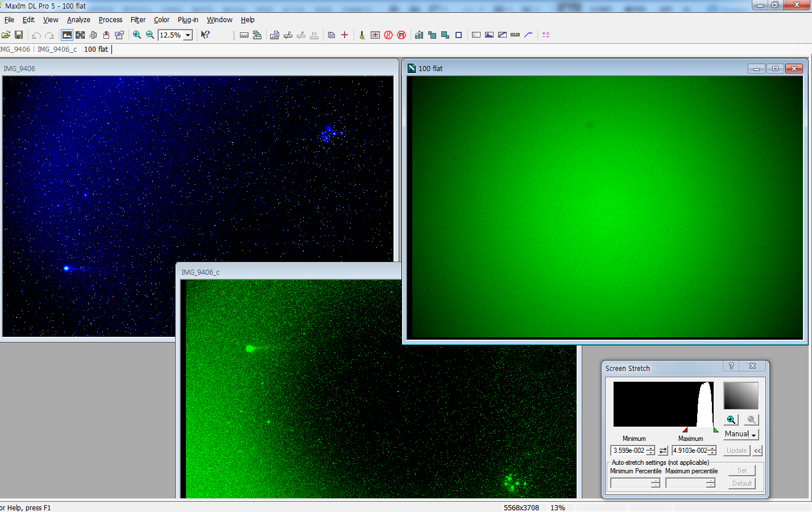Click the mouse-shaped toolbar icon
Viewport: 812px width, 512px height.
click(106, 35)
